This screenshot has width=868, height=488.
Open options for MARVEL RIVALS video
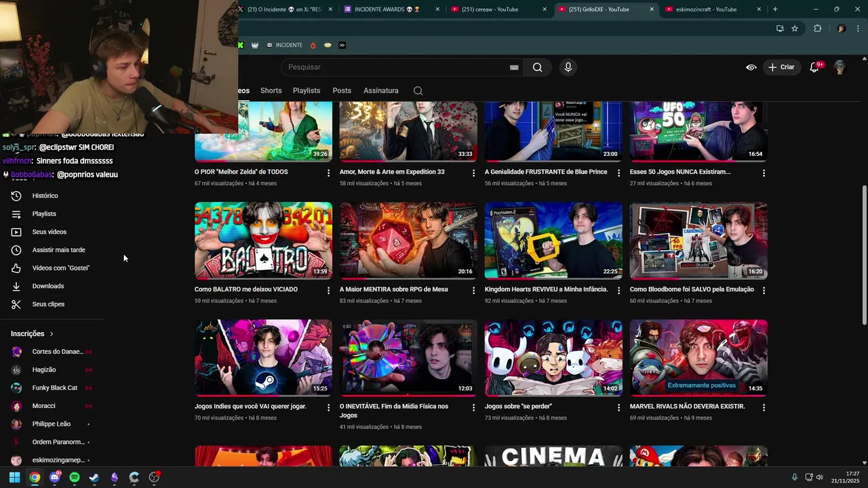coord(764,407)
